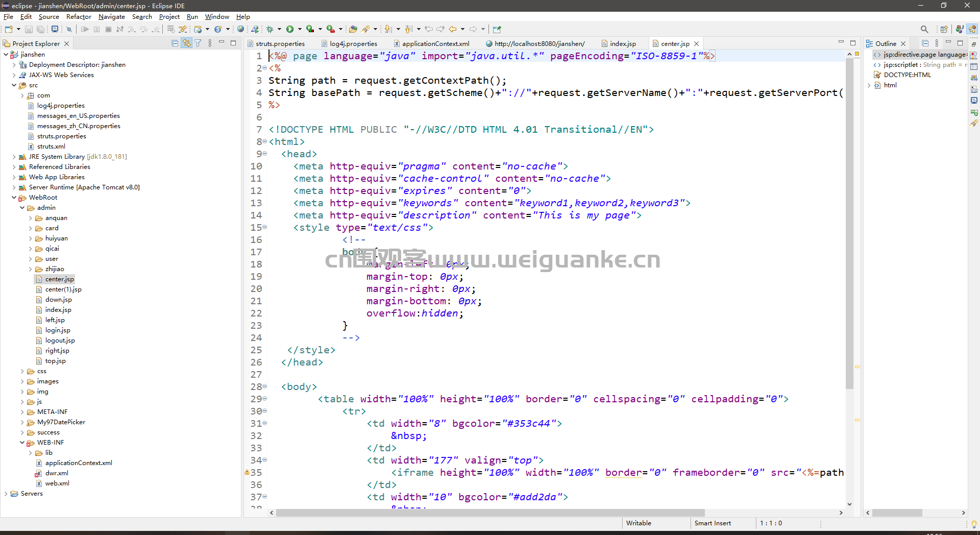Open the New wizard dropdown arrow
980x535 pixels.
[x=18, y=29]
